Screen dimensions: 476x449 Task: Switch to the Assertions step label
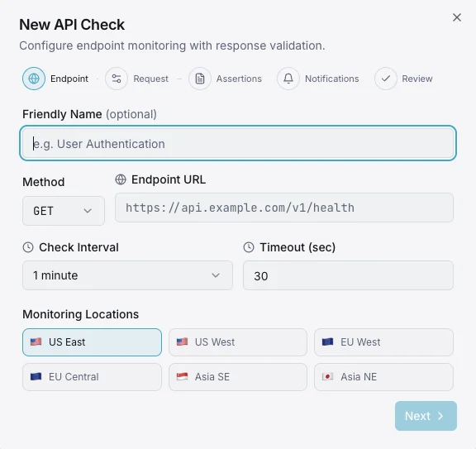(x=239, y=79)
